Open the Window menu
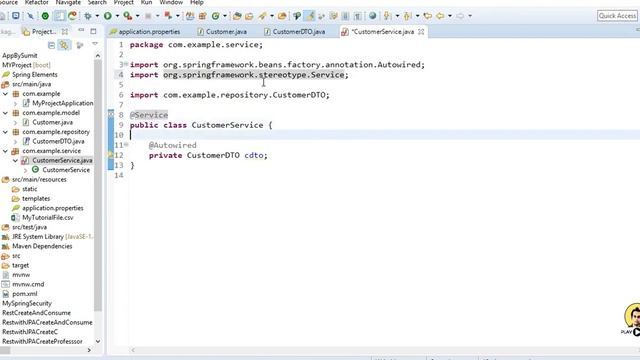640x360 pixels. (171, 2)
